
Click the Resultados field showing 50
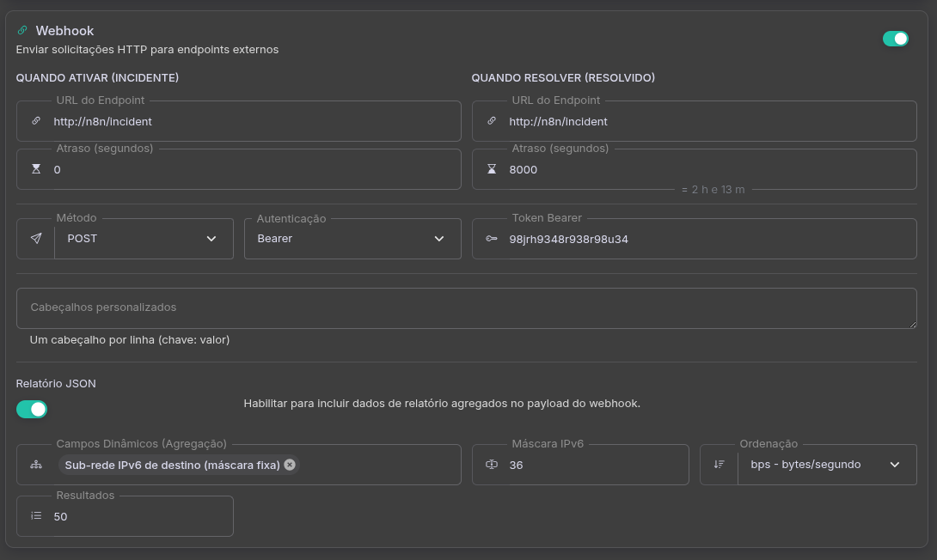[138, 516]
